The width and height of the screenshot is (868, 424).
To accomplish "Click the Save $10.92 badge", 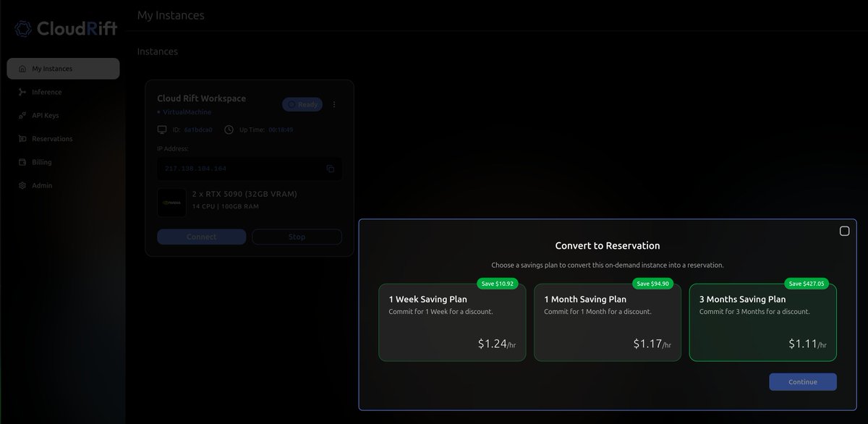I will point(498,284).
